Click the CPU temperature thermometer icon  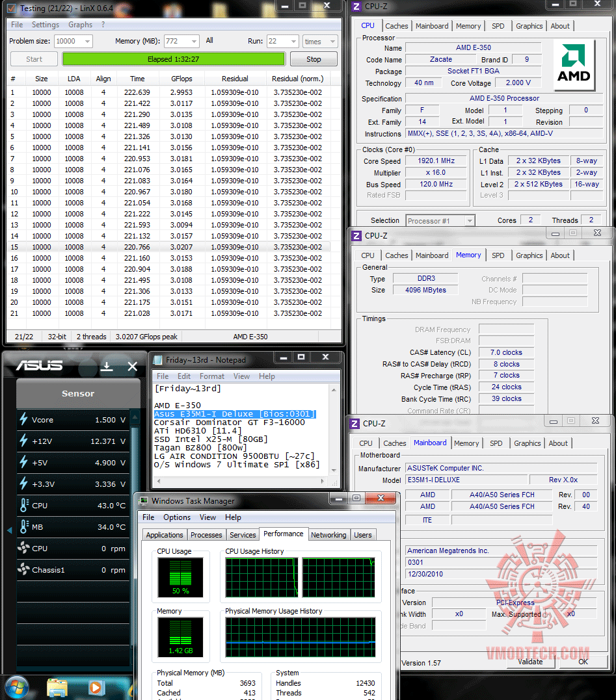[x=24, y=505]
